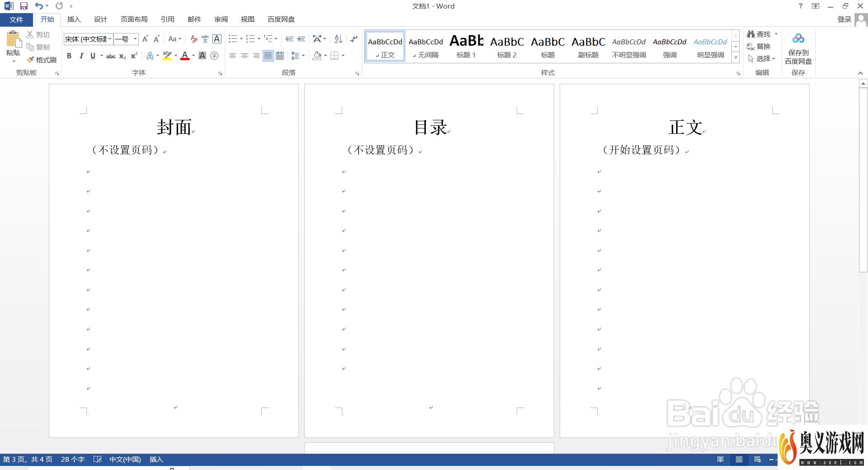This screenshot has height=470, width=868.
Task: Switch to References (引用) tab
Action: (167, 19)
